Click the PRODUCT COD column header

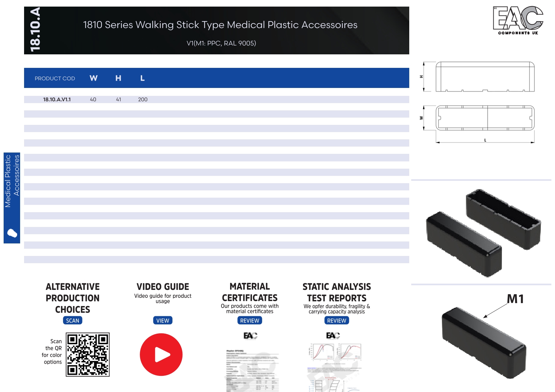point(55,78)
